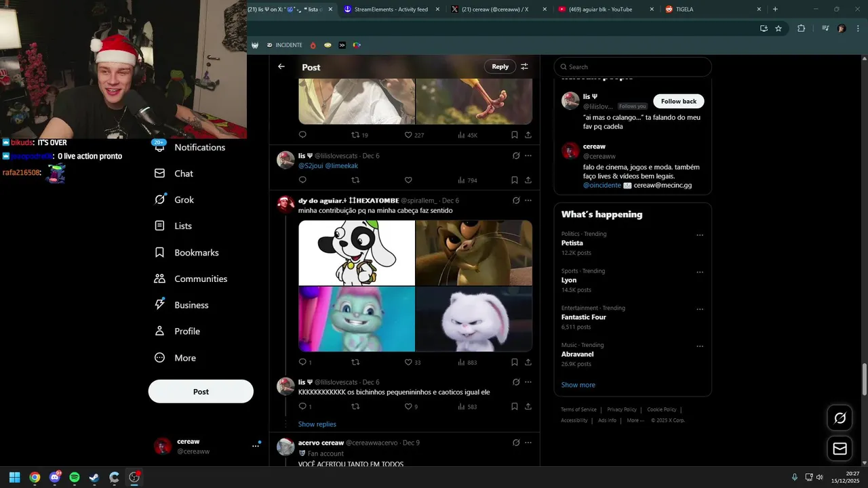Open the cereaw account switcher menu
The width and height of the screenshot is (868, 488).
tap(207, 446)
